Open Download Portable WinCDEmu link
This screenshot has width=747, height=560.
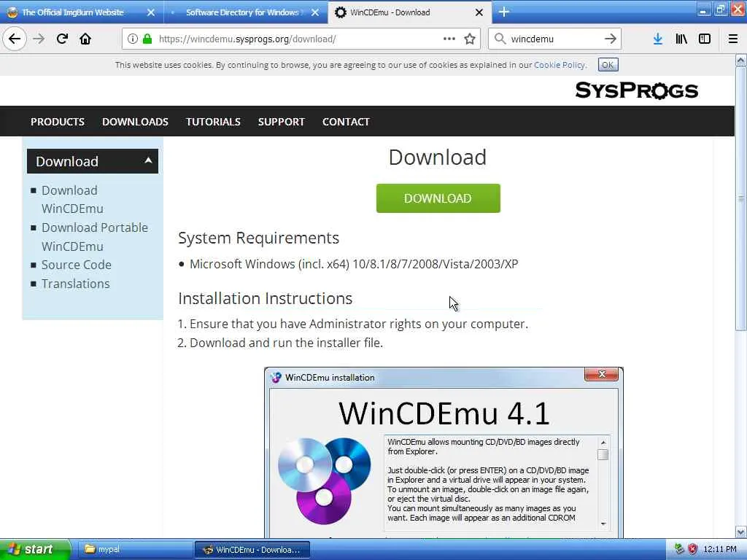click(94, 237)
